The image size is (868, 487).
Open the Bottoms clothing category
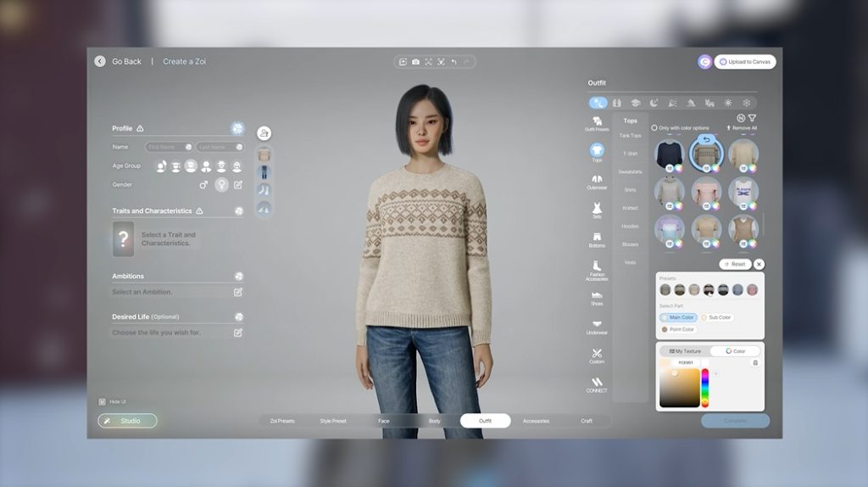pyautogui.click(x=597, y=239)
